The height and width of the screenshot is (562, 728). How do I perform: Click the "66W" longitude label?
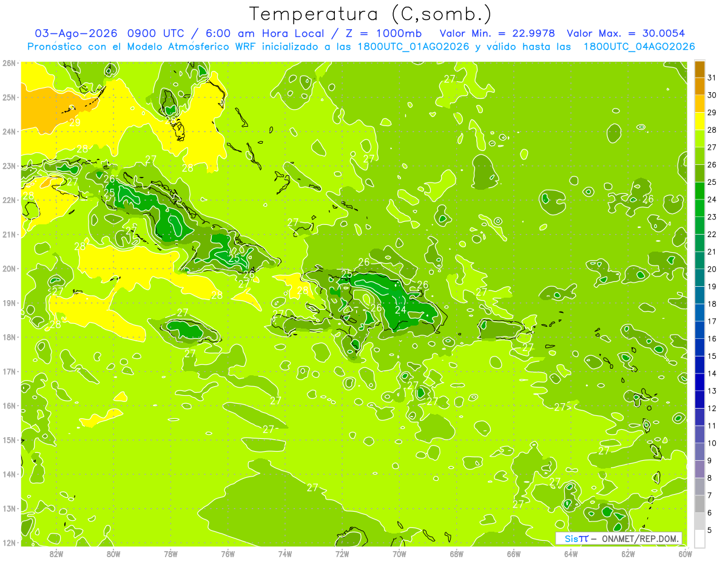pyautogui.click(x=514, y=554)
